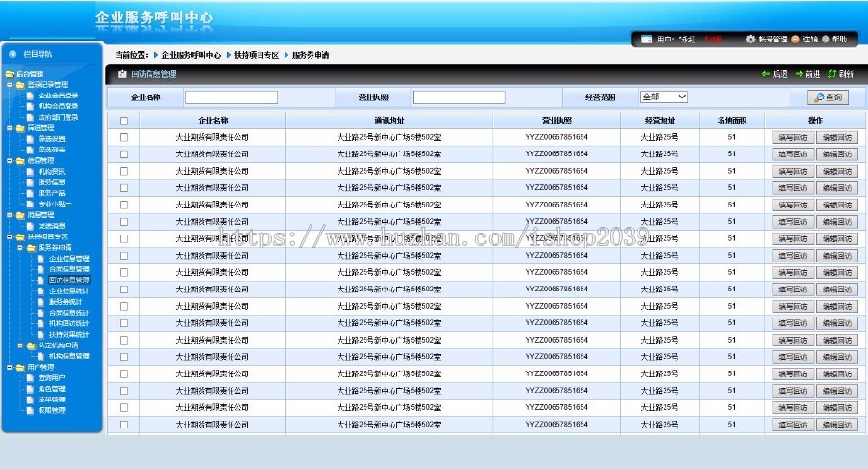
Task: Click the 后台管理 root folder icon
Action: (10, 74)
